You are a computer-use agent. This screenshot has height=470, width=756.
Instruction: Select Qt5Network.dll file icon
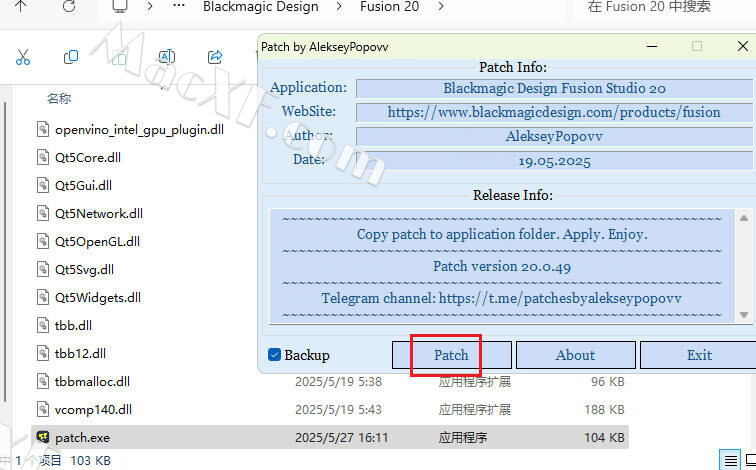(43, 213)
